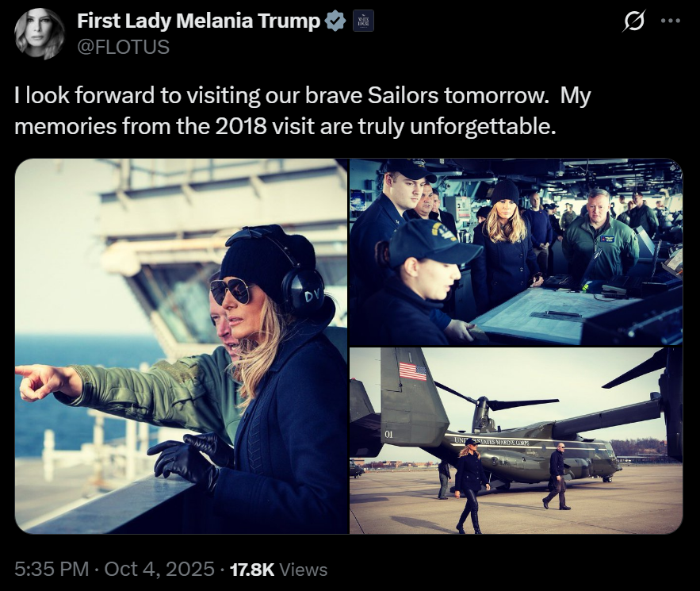
Task: Open the top-right ship bridge photo
Action: point(516,251)
